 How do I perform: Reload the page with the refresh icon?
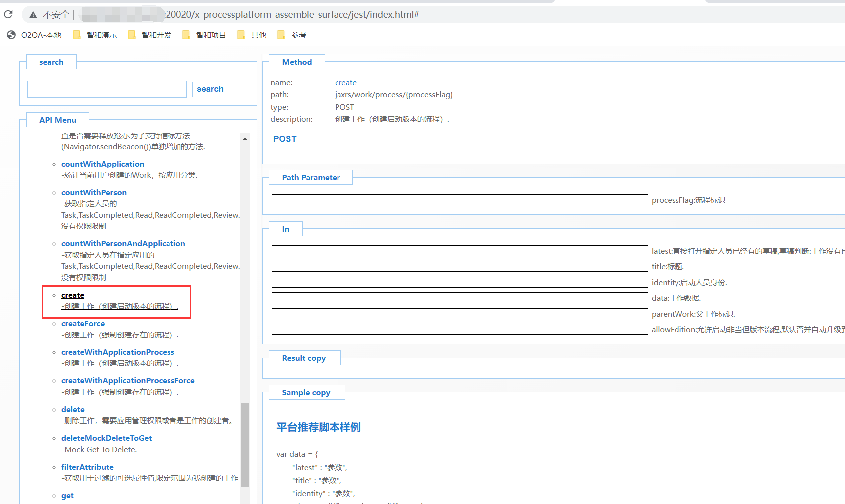click(x=8, y=14)
